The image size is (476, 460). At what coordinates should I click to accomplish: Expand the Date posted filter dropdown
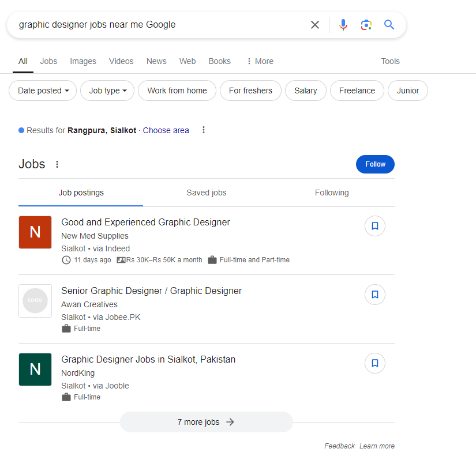tap(43, 91)
